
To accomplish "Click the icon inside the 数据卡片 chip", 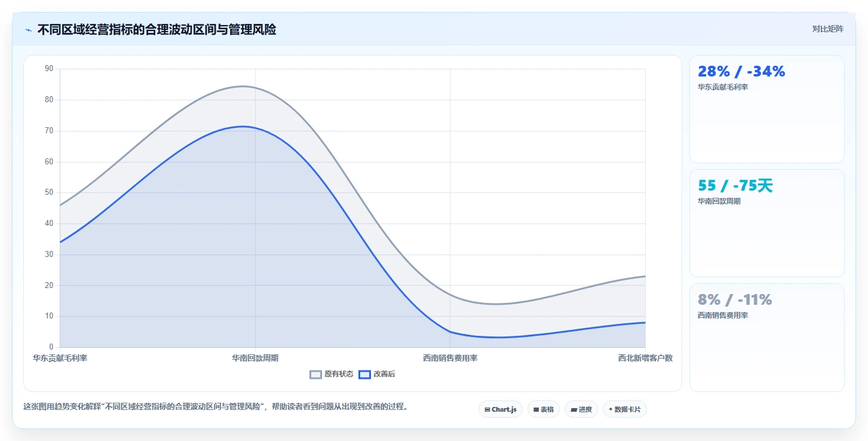I will tap(611, 410).
